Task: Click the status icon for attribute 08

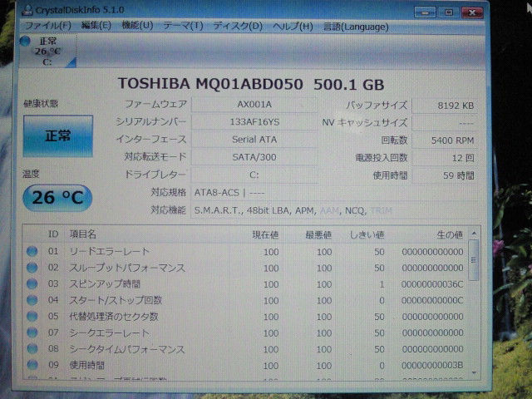Action: tap(32, 348)
